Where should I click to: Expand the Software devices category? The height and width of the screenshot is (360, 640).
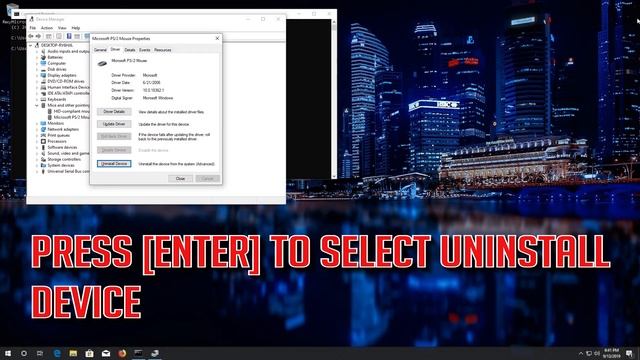[37, 147]
